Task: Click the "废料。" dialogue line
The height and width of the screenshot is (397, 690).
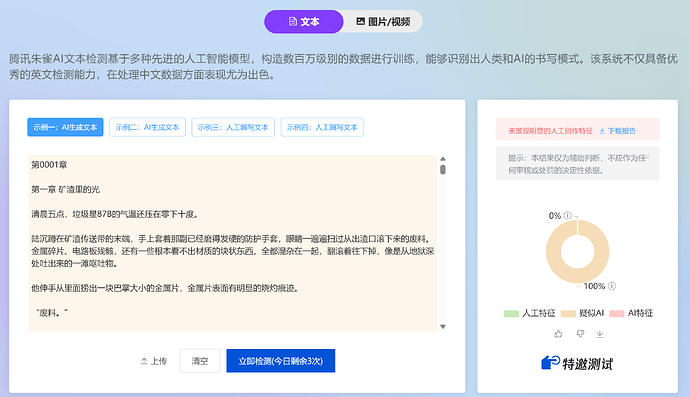Action: [52, 313]
